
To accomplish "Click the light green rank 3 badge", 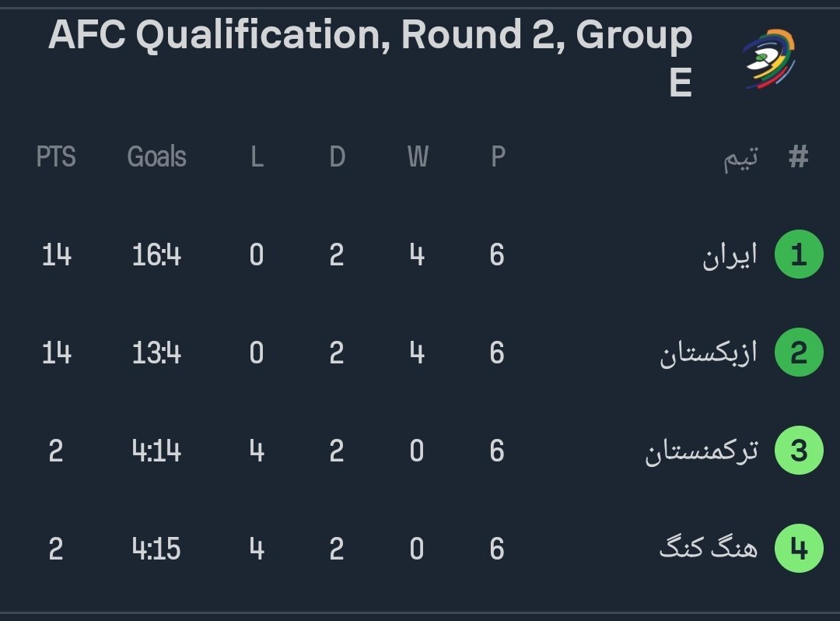I will (x=798, y=451).
